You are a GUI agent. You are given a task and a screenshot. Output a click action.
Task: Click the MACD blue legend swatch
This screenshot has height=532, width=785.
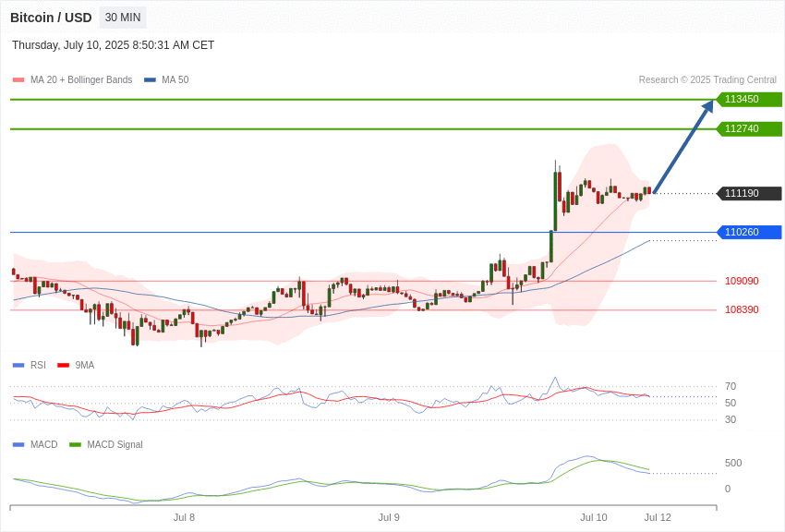18,445
